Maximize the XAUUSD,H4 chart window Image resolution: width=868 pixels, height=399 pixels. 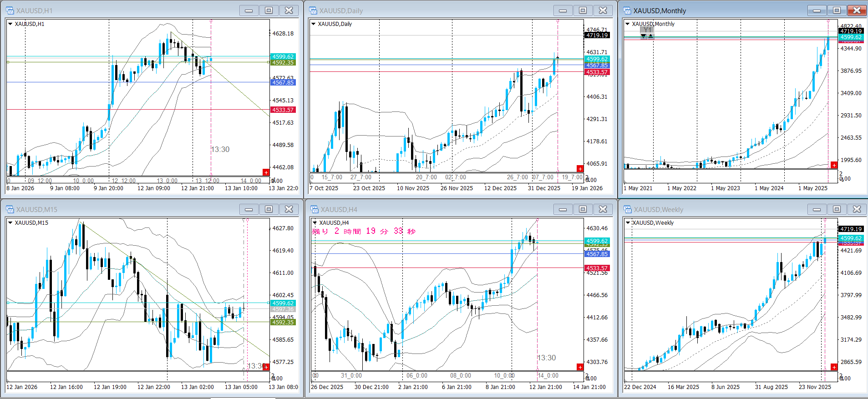(583, 209)
